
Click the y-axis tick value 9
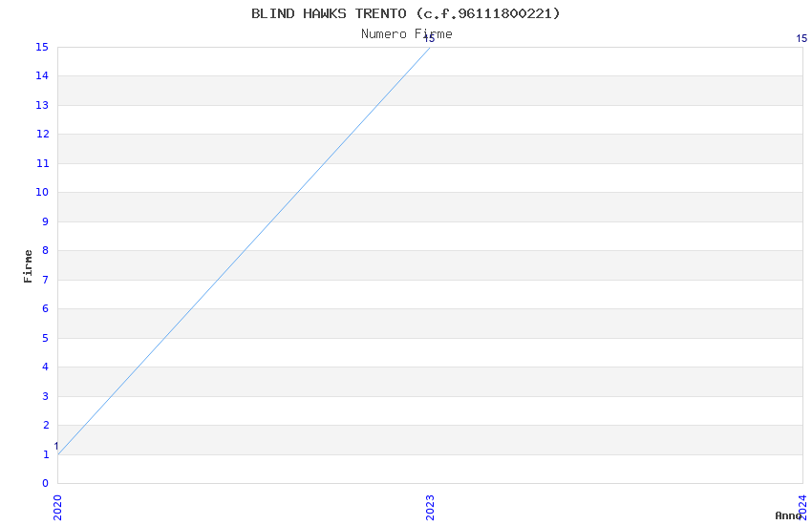tap(46, 221)
